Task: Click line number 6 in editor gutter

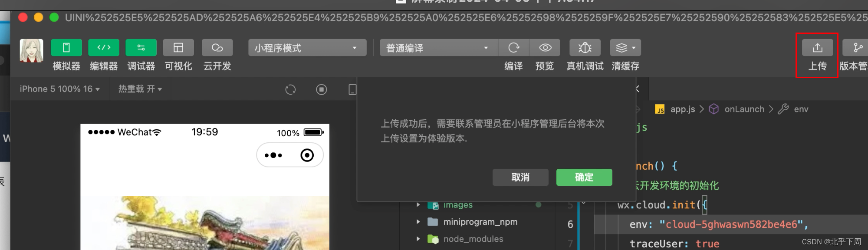Action: pos(570,224)
